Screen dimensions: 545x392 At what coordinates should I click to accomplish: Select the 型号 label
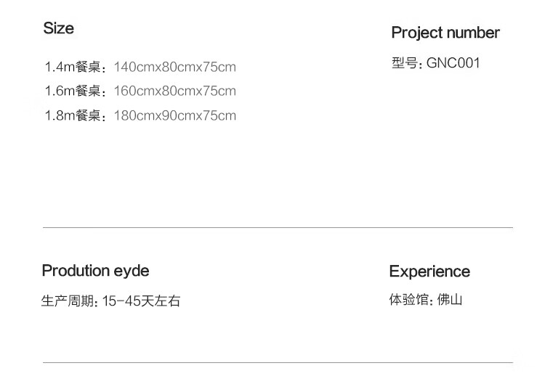click(x=404, y=63)
